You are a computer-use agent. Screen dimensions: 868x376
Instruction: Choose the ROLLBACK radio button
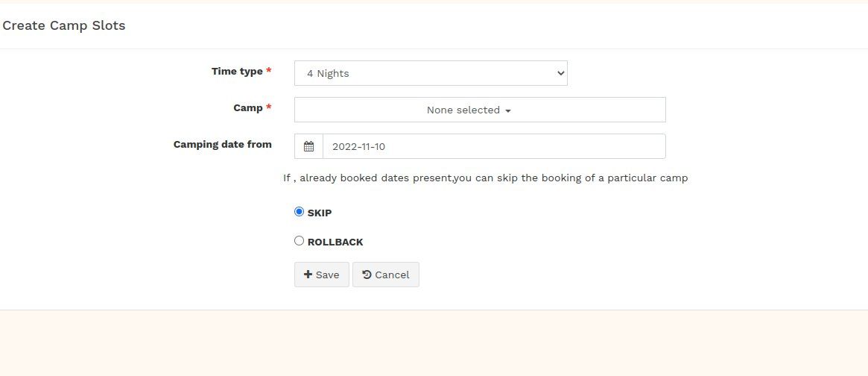pos(300,241)
